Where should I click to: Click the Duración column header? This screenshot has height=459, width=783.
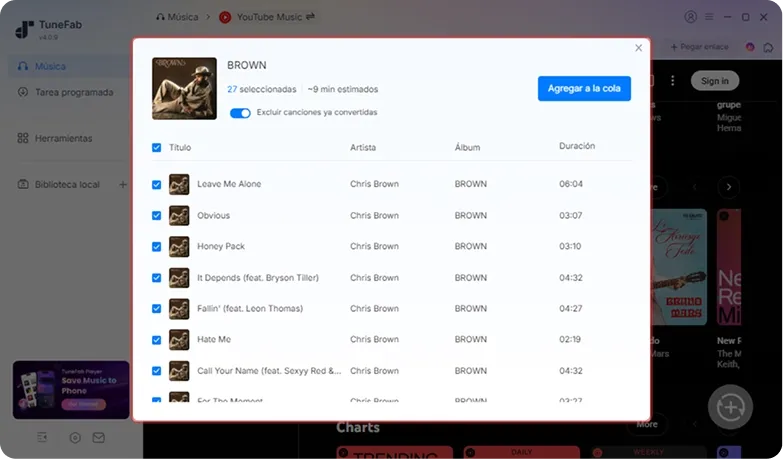(577, 146)
